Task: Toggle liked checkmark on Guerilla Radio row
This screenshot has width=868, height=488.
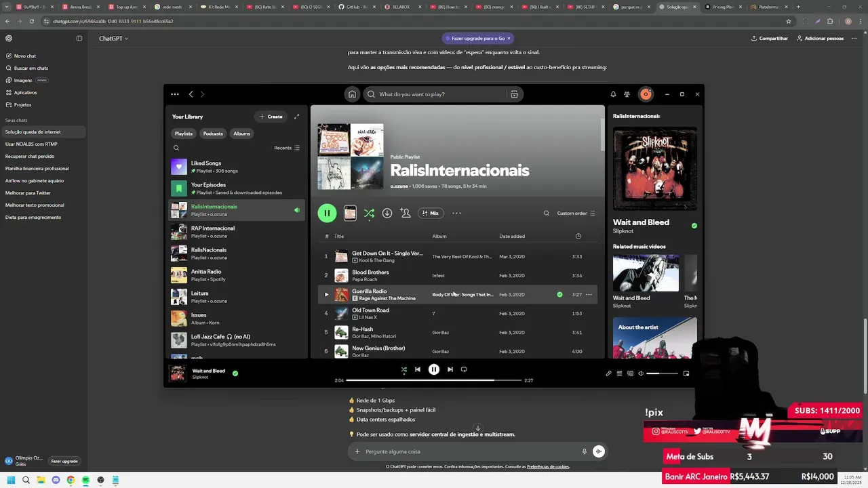Action: tap(559, 294)
